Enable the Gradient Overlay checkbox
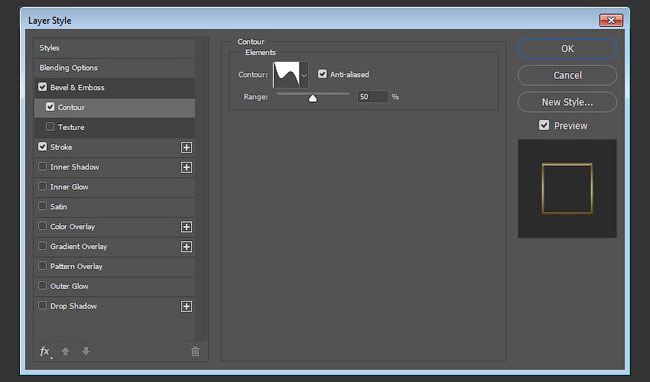This screenshot has height=382, width=650. pos(42,246)
